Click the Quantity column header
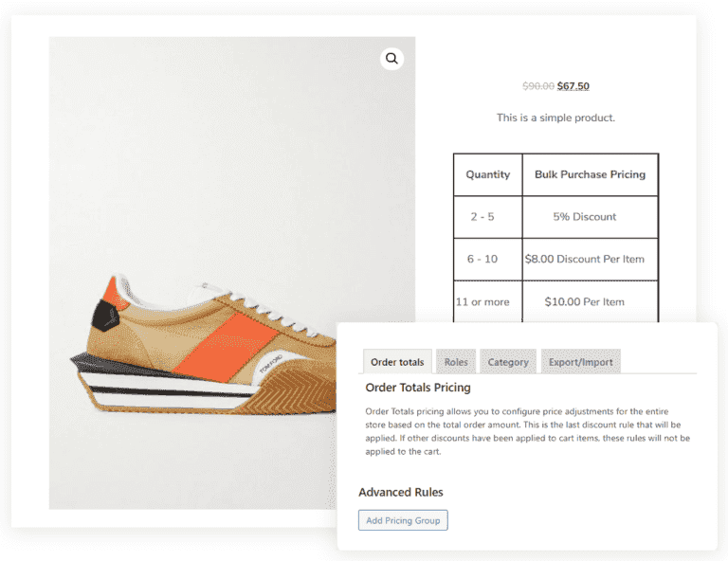728x561 pixels. point(487,175)
